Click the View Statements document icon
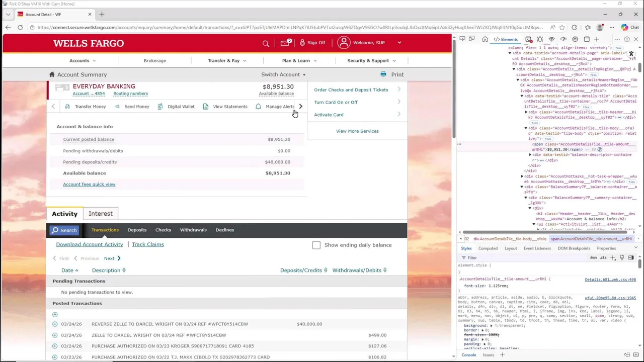Image resolution: width=644 pixels, height=362 pixels. click(x=206, y=107)
